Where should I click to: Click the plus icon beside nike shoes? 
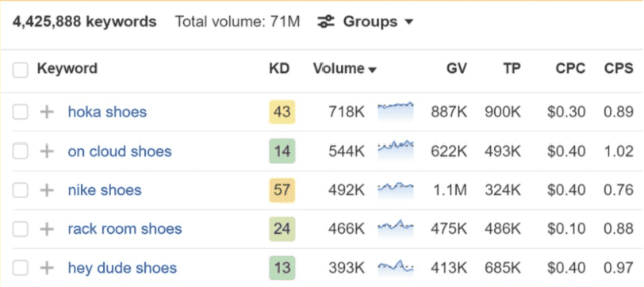pyautogui.click(x=47, y=190)
